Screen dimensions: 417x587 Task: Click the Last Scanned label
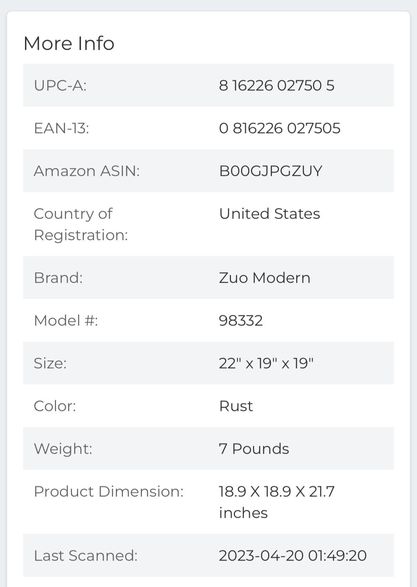tap(86, 556)
